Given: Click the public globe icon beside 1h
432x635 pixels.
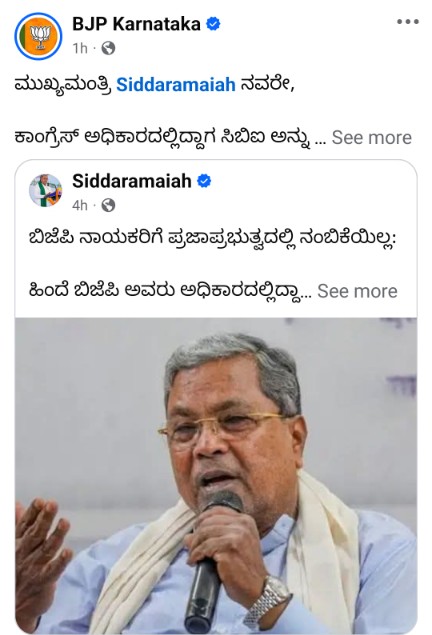Looking at the screenshot, I should pyautogui.click(x=108, y=48).
